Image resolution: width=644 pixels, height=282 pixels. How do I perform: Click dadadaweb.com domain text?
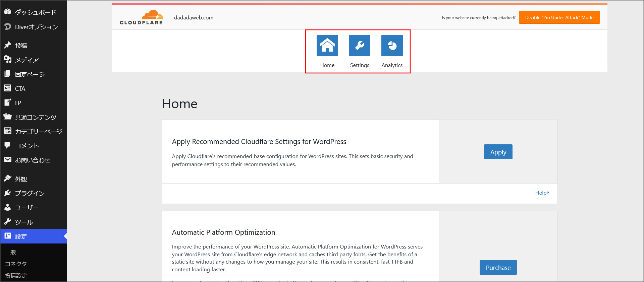click(x=194, y=17)
